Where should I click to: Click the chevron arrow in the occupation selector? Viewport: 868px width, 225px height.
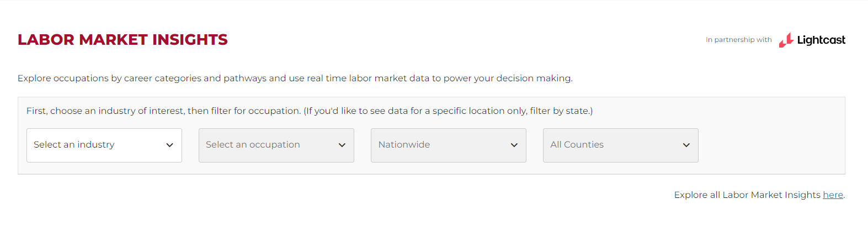click(x=342, y=145)
